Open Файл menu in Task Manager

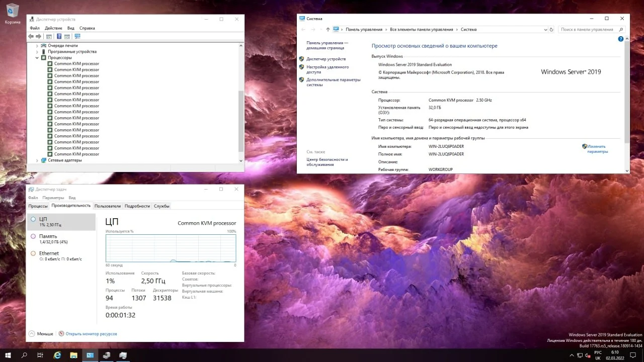[x=33, y=198]
